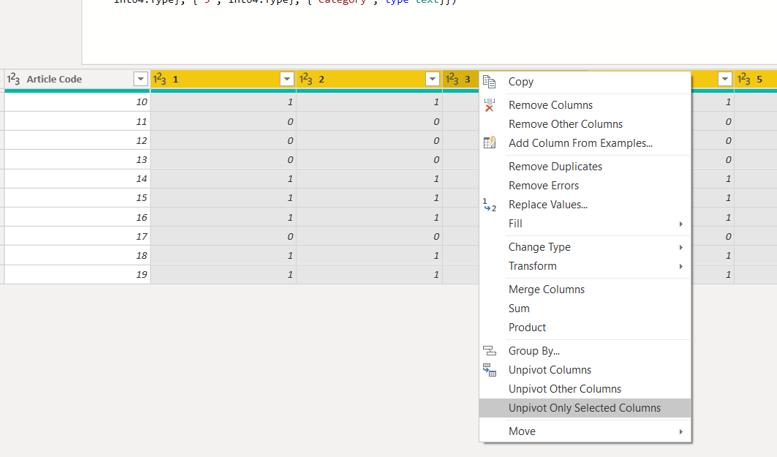Click the Add Column From Examples icon
Screen dimensions: 777x457
coord(489,143)
